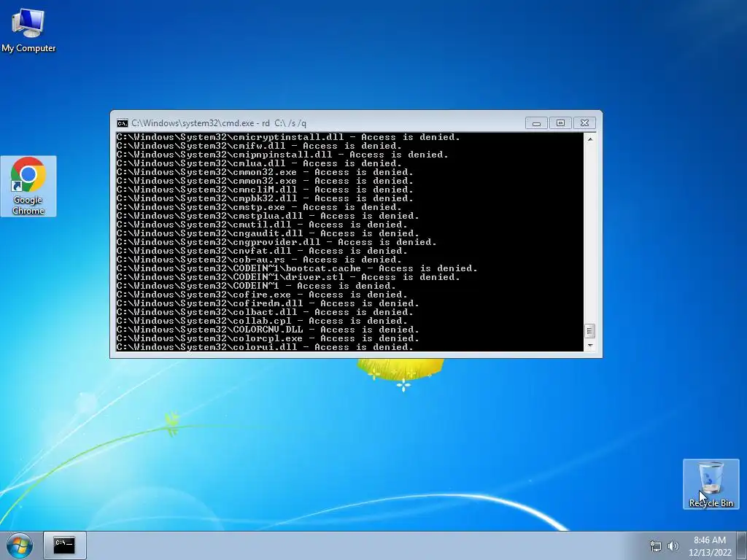This screenshot has height=560, width=747.
Task: Click the cmstp.exe access denied line
Action: click(259, 207)
